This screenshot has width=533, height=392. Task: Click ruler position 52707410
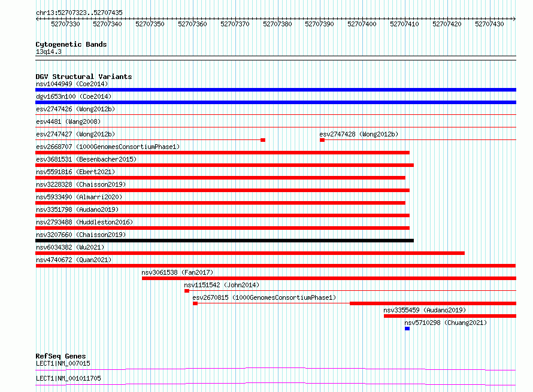tap(404, 24)
